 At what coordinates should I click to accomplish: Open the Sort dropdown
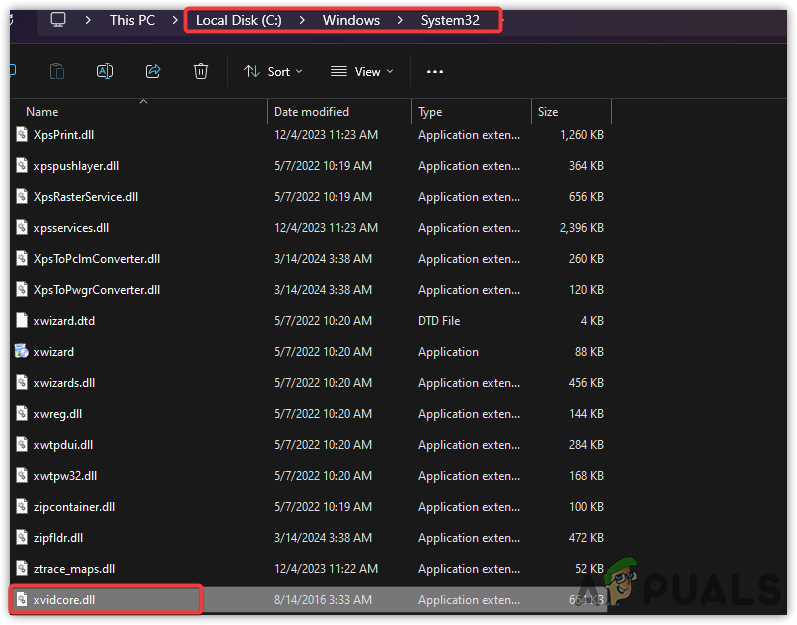click(273, 72)
